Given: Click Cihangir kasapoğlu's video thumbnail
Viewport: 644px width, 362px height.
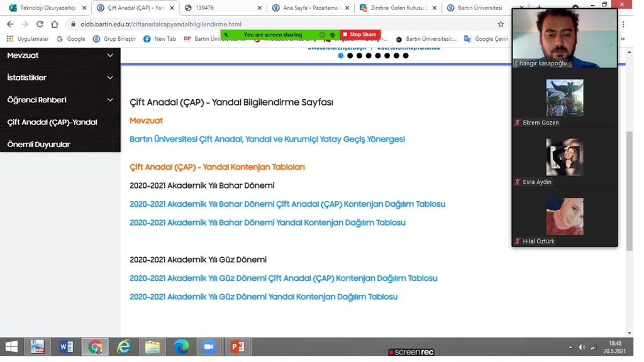Looking at the screenshot, I should point(564,38).
